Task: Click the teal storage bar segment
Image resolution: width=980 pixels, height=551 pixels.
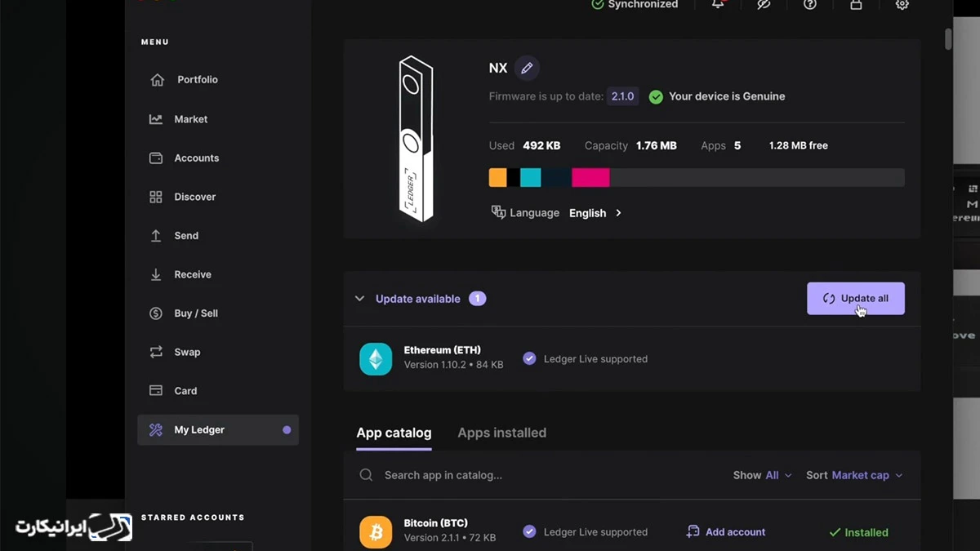Action: point(530,177)
